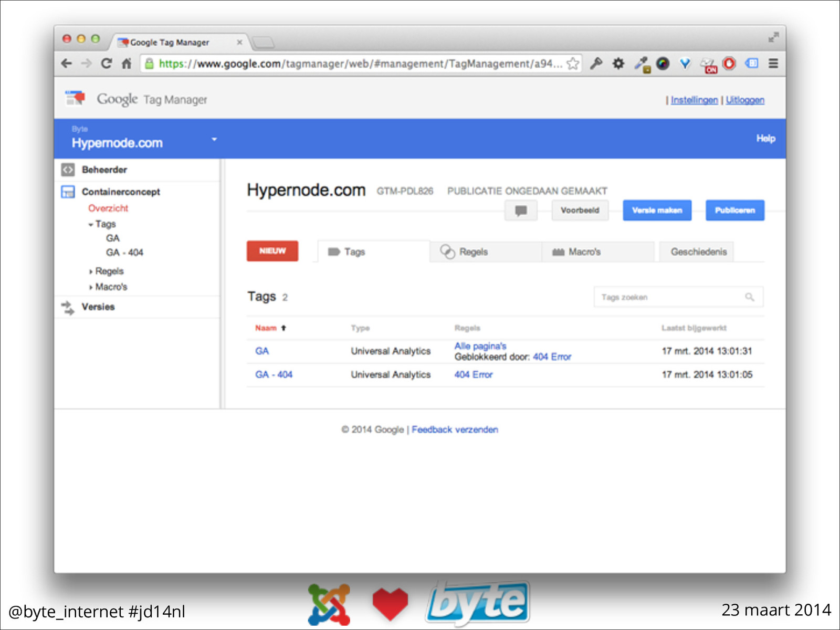Image resolution: width=840 pixels, height=630 pixels.
Task: Open the gear extension icon
Action: tap(618, 64)
